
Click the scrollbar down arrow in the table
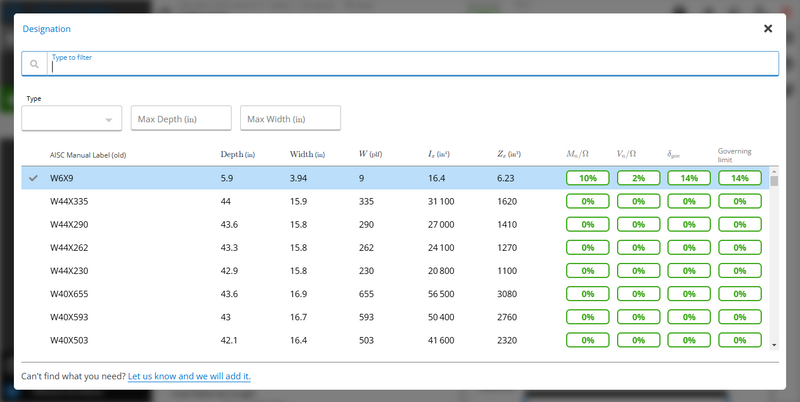coord(774,345)
